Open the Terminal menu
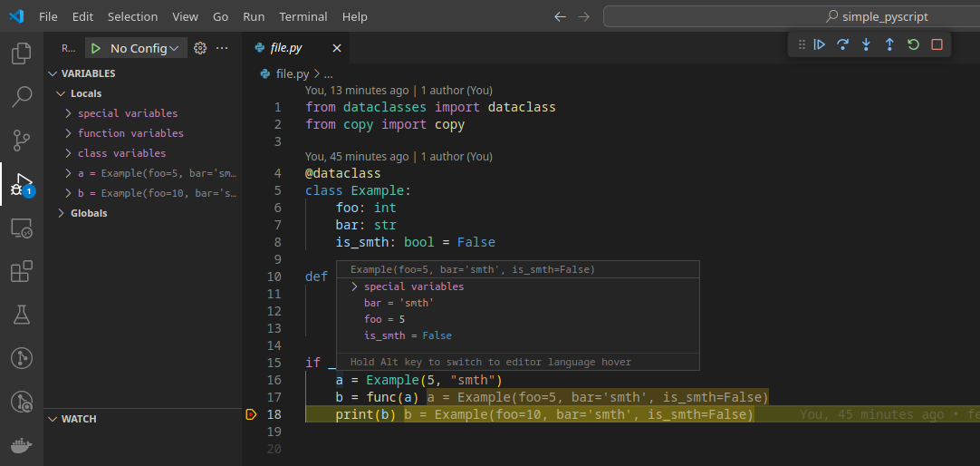This screenshot has width=980, height=466. pos(303,17)
